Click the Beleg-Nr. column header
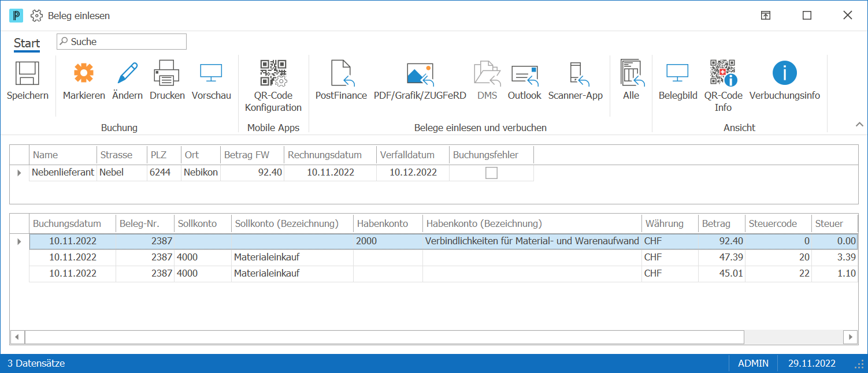This screenshot has height=373, width=868. point(145,223)
